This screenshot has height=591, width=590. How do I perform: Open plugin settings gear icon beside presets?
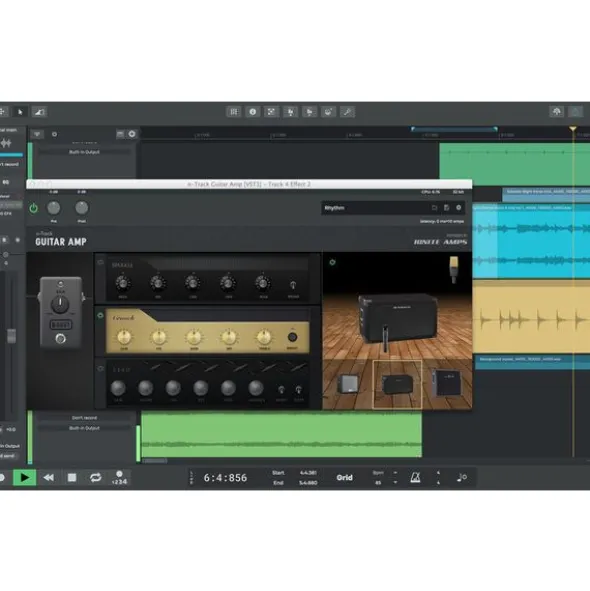(x=458, y=208)
